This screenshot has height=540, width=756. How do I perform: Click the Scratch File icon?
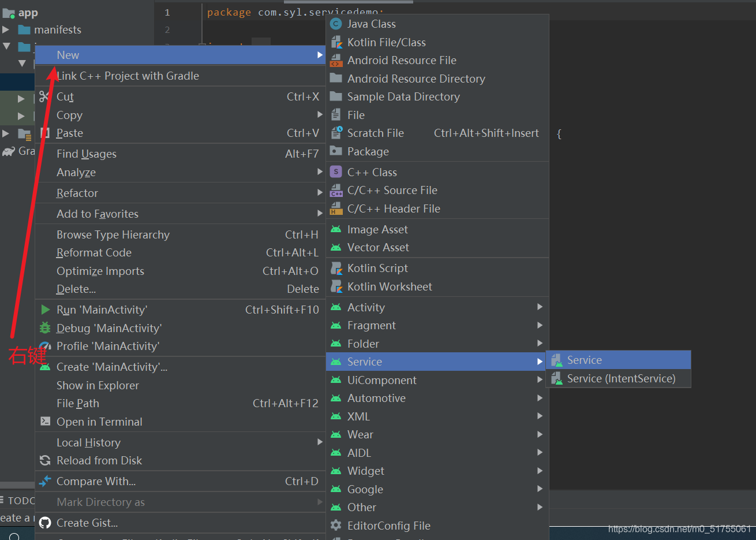click(336, 133)
